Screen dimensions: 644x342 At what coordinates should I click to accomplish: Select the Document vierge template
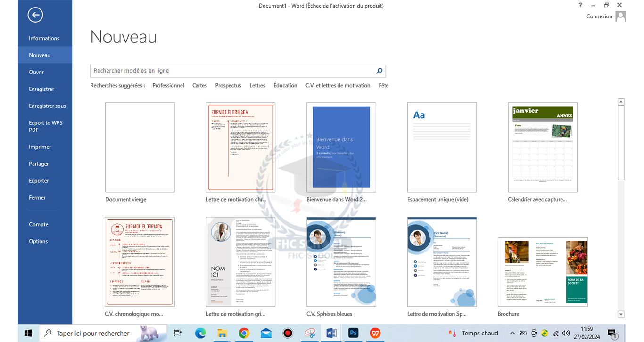140,147
